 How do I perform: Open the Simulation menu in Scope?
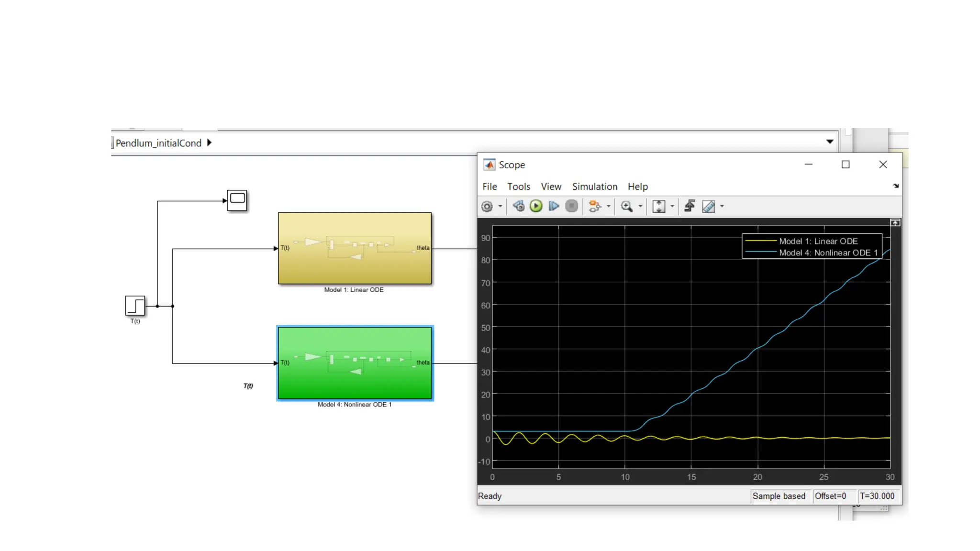click(594, 187)
